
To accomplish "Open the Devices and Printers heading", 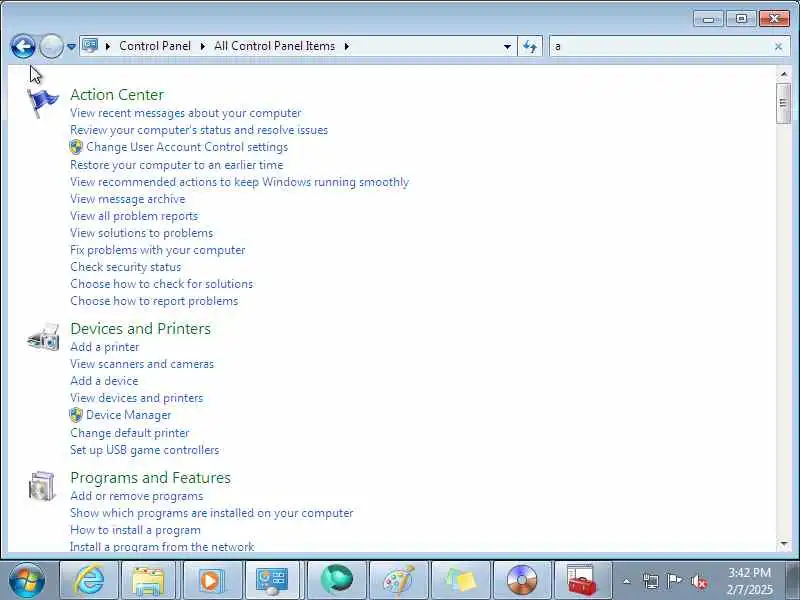I will pos(140,329).
